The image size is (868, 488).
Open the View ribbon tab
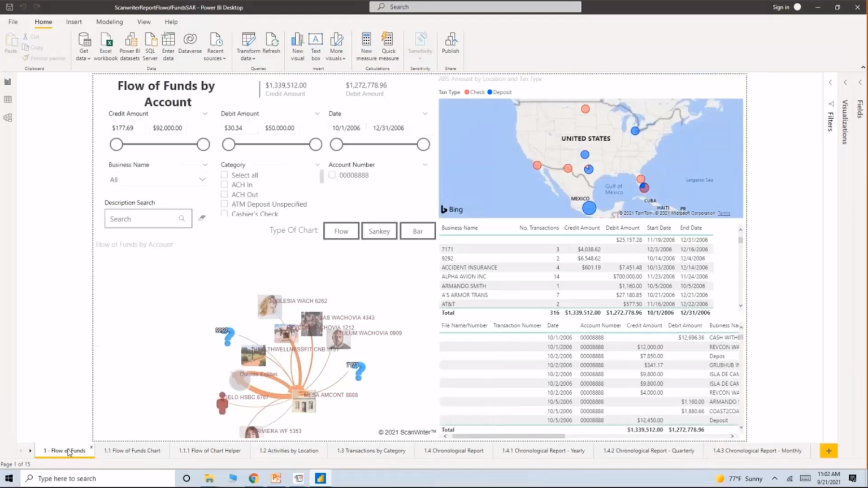(x=144, y=21)
